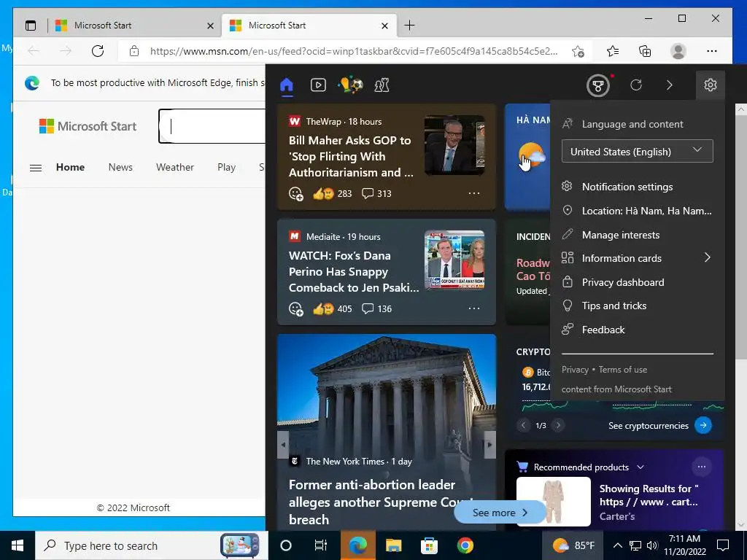The height and width of the screenshot is (560, 747).
Task: Go to MSN News tab
Action: tap(120, 167)
